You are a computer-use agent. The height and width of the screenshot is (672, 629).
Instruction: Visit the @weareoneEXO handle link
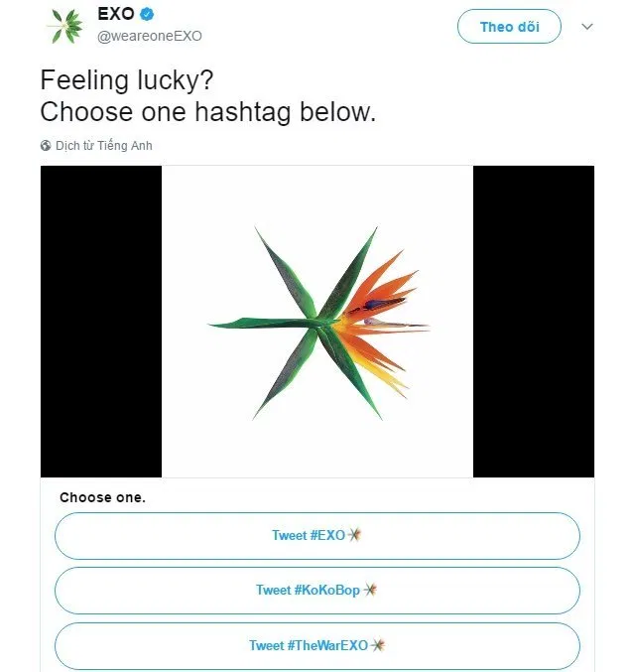tap(149, 36)
